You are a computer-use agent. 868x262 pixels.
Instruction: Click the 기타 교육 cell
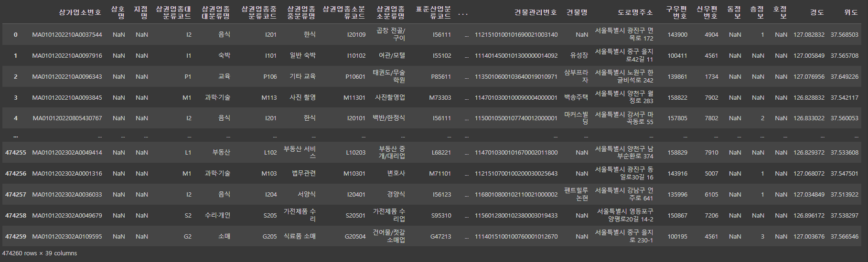click(302, 76)
